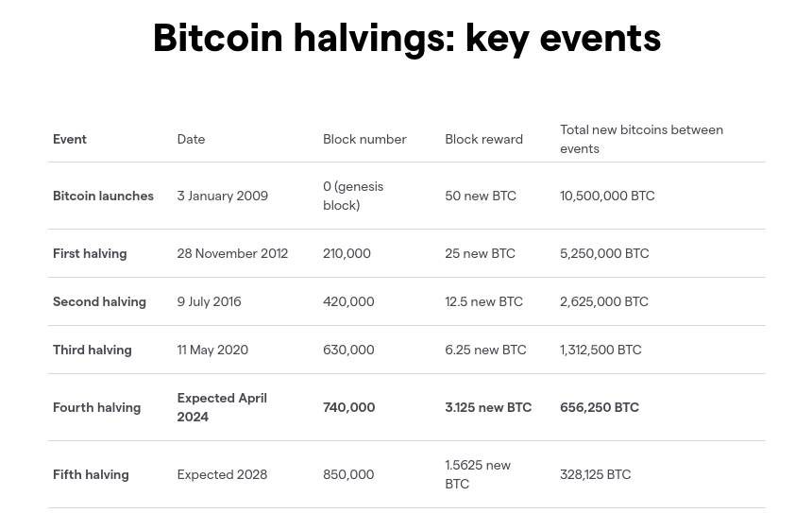This screenshot has width=812, height=513.
Task: Click the '3 January 2009' date cell
Action: pos(222,196)
